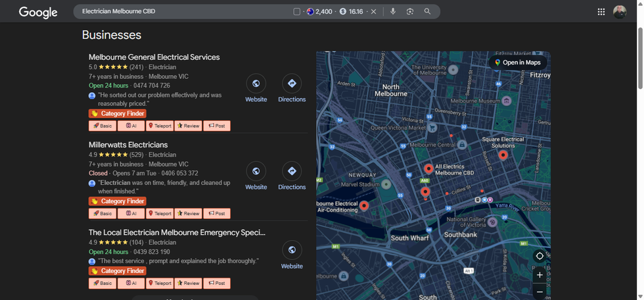Click All Electrics Melbourne CBD map pin

pos(428,168)
